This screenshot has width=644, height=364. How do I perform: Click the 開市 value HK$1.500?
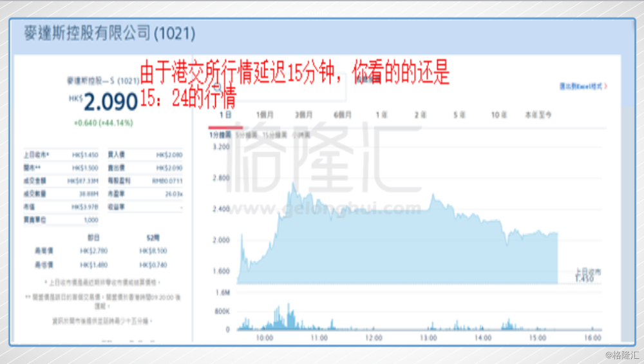click(x=85, y=168)
